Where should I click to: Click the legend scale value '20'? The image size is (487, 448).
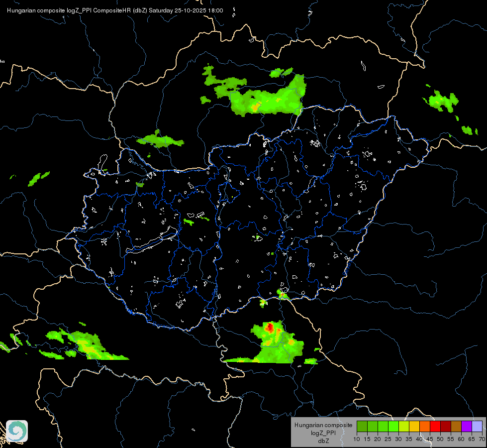click(378, 439)
